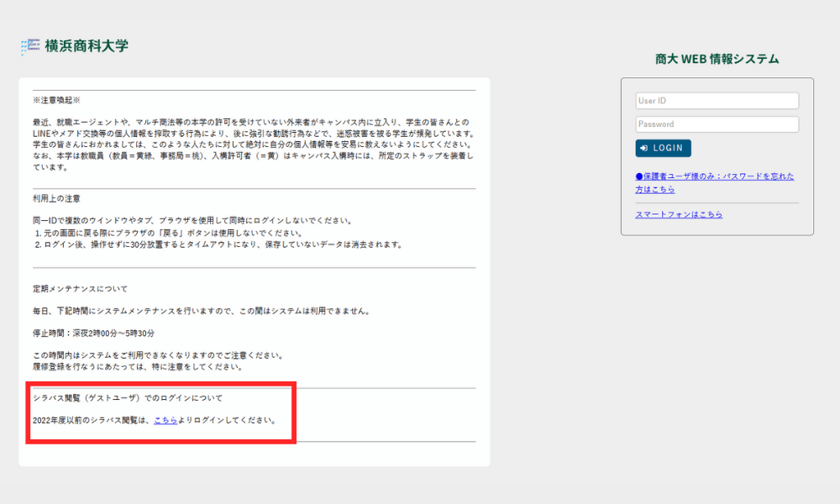Follow the こちら link for pre-2022 syllabus
Screen dimensions: 840x504
tap(165, 420)
